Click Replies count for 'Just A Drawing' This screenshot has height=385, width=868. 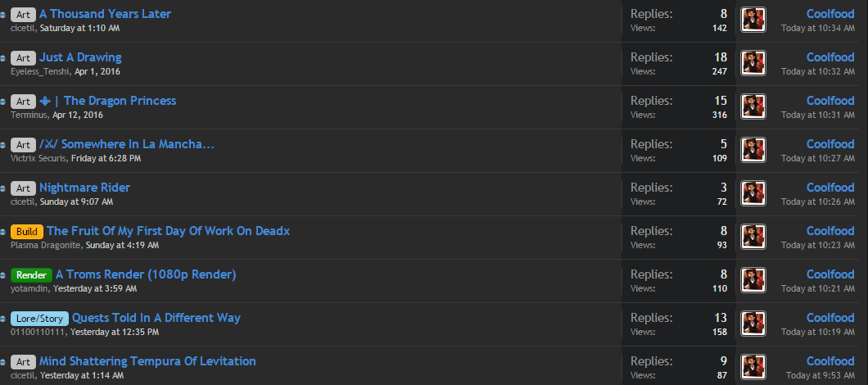pyautogui.click(x=720, y=57)
